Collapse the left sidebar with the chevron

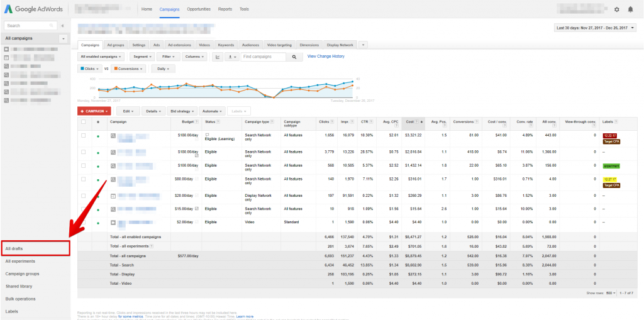62,26
